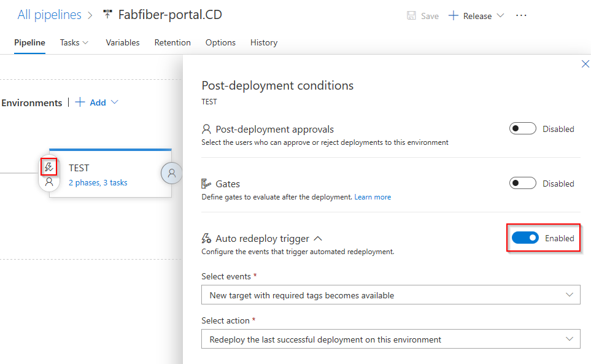Click the pre-deployment approver person icon on TEST
Screen dimensions: 591x364
pyautogui.click(x=49, y=182)
